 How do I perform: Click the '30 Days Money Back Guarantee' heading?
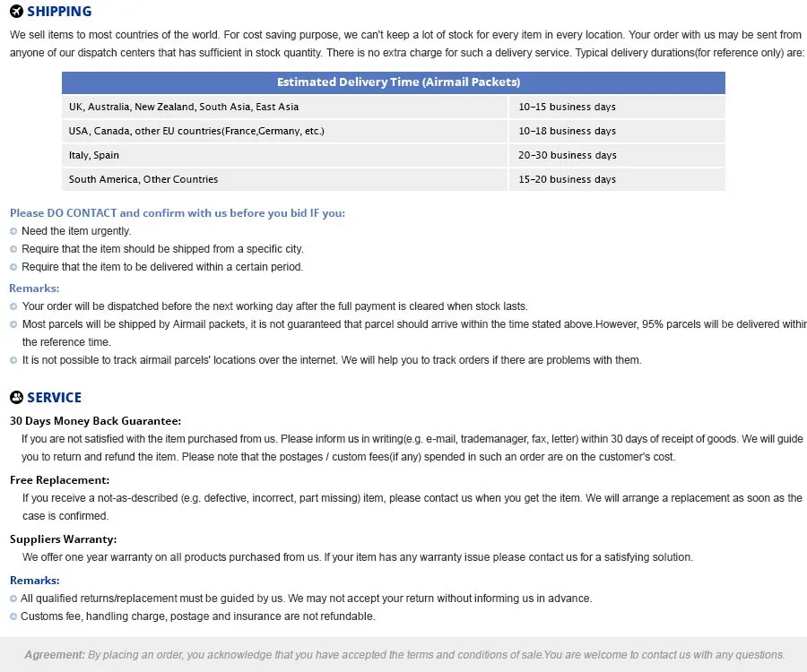point(95,420)
